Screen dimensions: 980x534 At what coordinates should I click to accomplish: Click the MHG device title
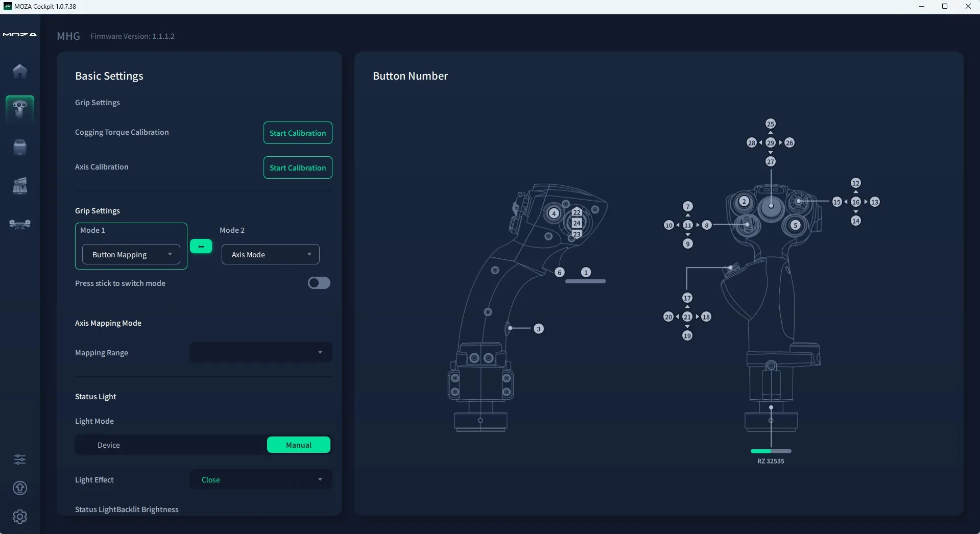pos(68,36)
